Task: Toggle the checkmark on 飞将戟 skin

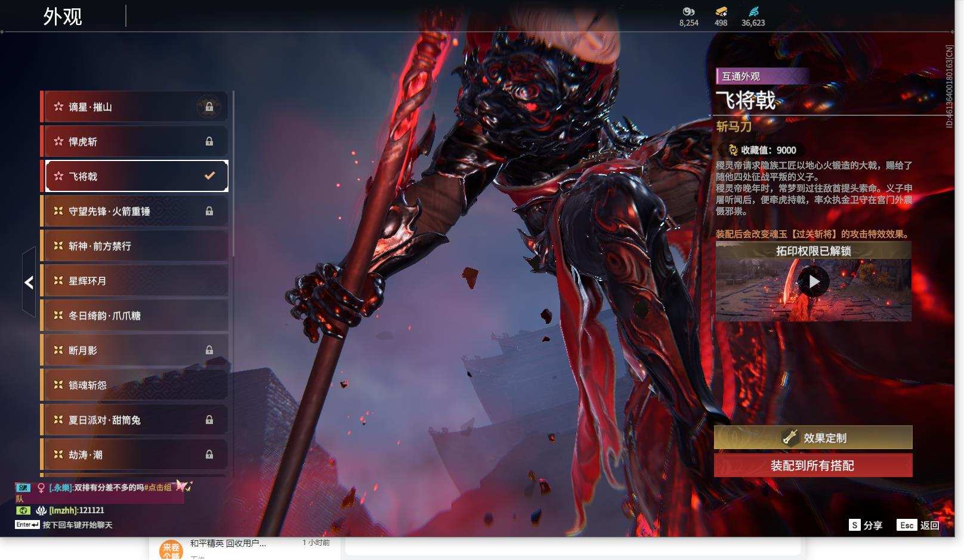Action: pos(209,176)
